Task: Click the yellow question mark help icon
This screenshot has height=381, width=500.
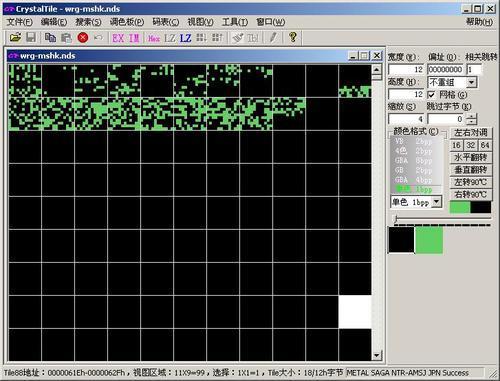Action: click(x=293, y=37)
